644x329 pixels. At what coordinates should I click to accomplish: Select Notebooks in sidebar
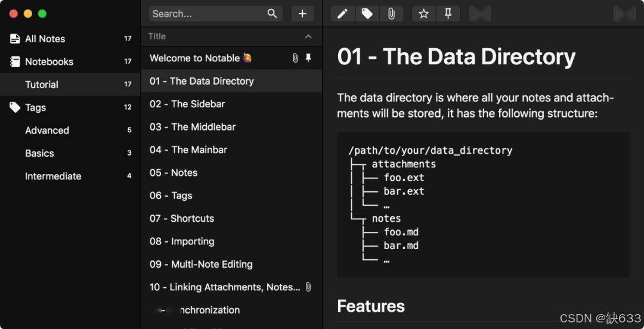[70, 61]
